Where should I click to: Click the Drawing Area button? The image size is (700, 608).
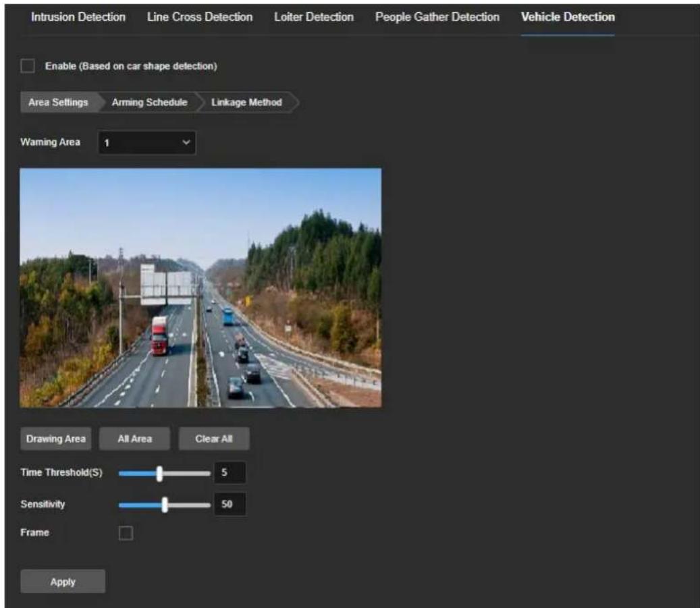coord(56,439)
